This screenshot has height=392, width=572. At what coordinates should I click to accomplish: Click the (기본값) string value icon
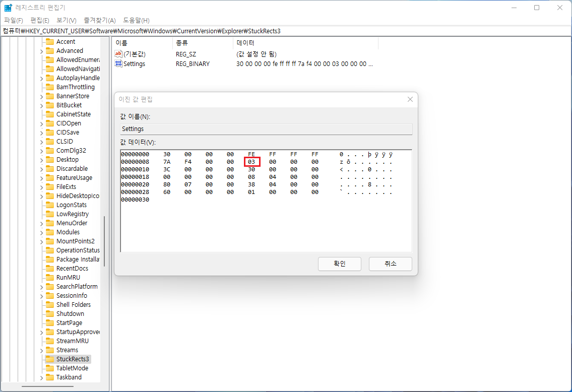coord(118,54)
